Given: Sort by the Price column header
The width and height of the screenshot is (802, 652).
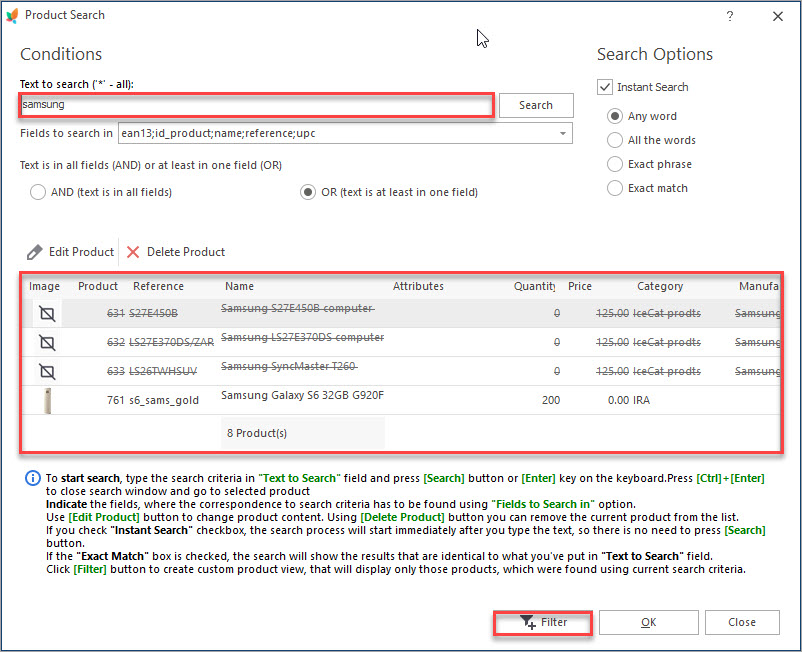Looking at the screenshot, I should point(580,286).
